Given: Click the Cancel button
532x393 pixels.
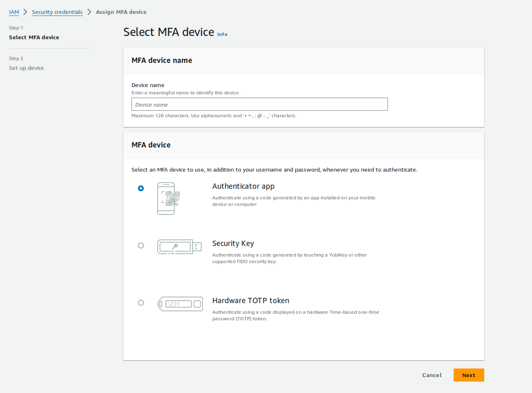Looking at the screenshot, I should click(x=432, y=375).
